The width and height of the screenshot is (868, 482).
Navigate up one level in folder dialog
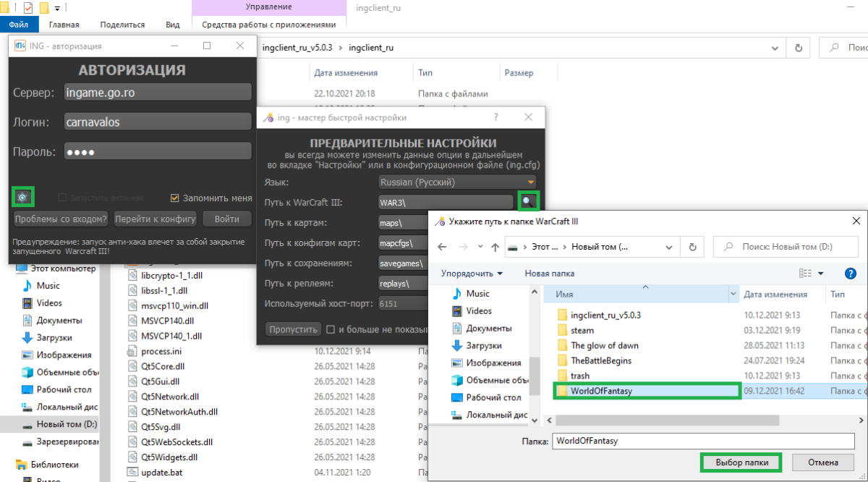[x=494, y=247]
